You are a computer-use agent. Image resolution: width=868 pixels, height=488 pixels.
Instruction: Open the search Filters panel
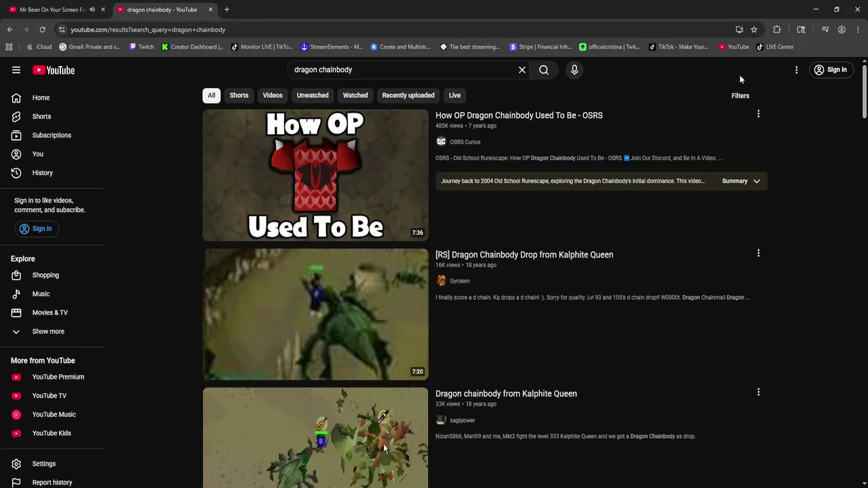pos(740,96)
